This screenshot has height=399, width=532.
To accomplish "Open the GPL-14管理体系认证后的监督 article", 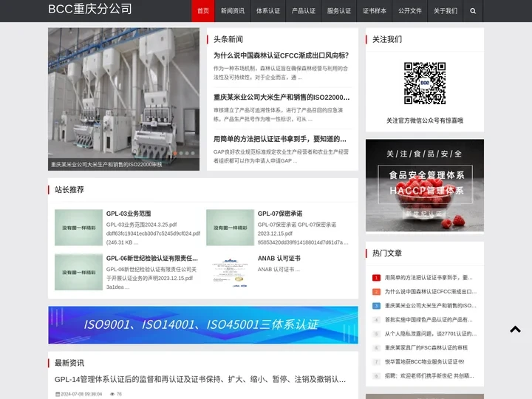I will coord(200,379).
